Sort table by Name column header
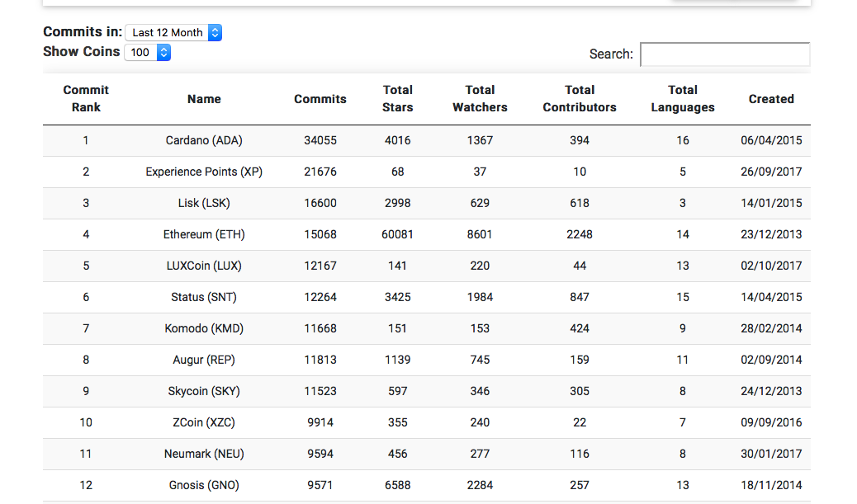This screenshot has width=857, height=504. 204,99
